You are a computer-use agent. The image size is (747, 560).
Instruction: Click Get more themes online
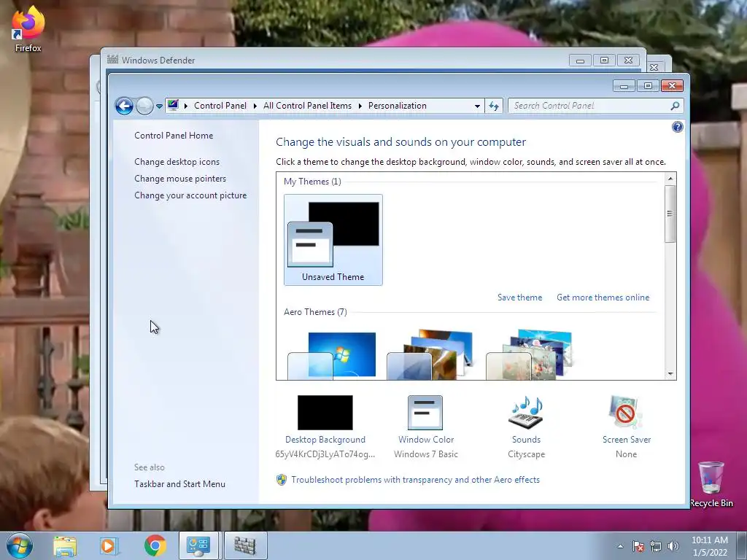pyautogui.click(x=603, y=297)
